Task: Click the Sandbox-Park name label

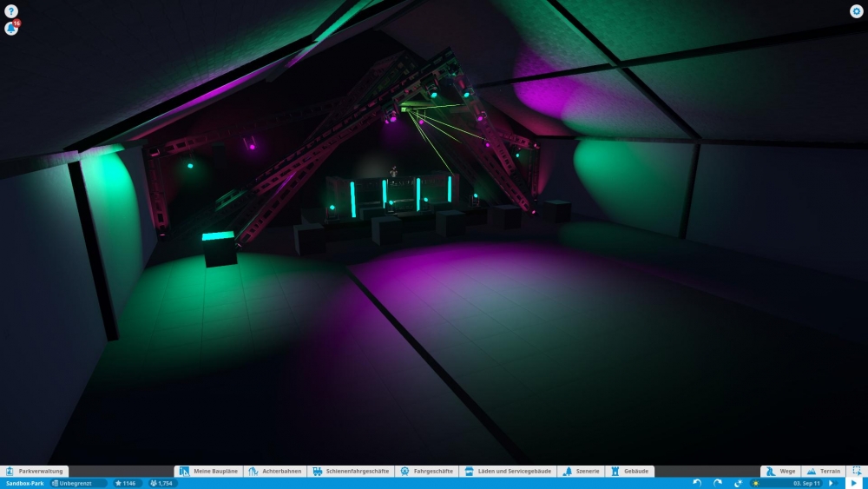Action: click(25, 484)
